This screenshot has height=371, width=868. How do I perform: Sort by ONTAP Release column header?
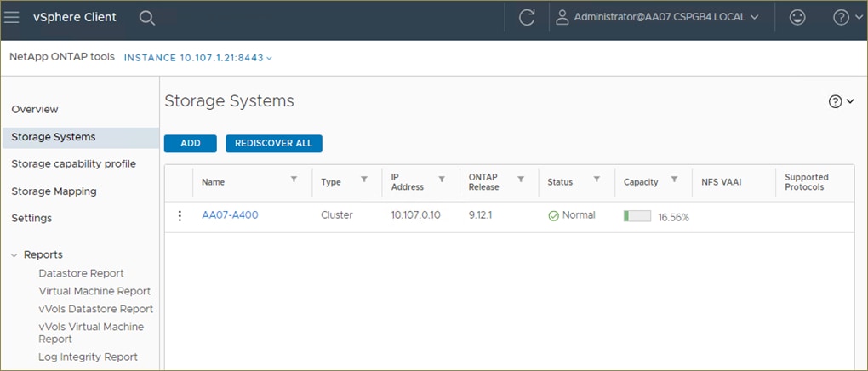click(x=484, y=181)
